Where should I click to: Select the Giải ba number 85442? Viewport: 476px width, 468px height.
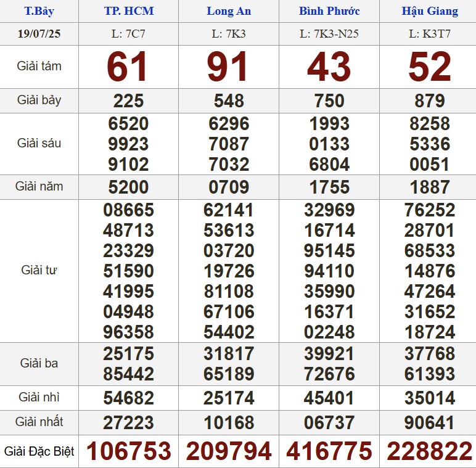128,374
